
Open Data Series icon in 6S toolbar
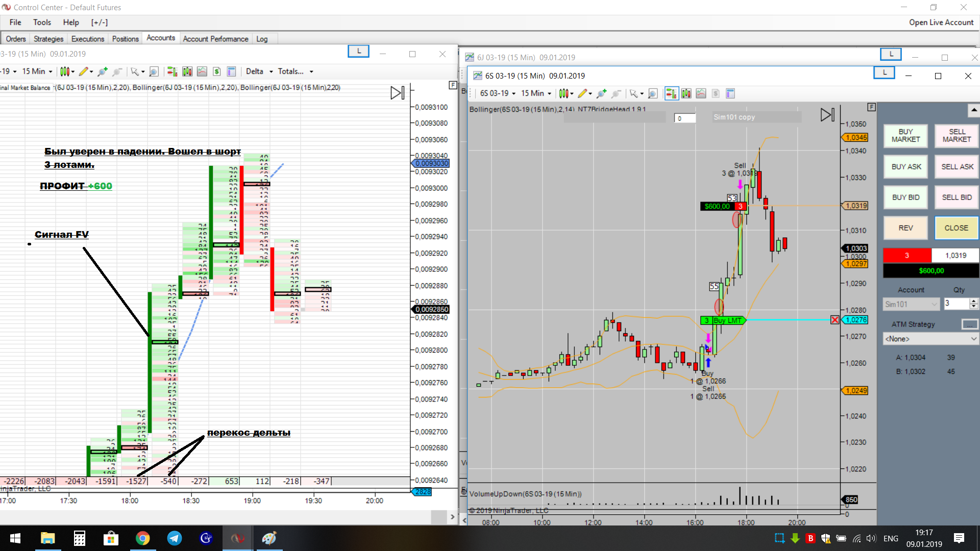(686, 93)
